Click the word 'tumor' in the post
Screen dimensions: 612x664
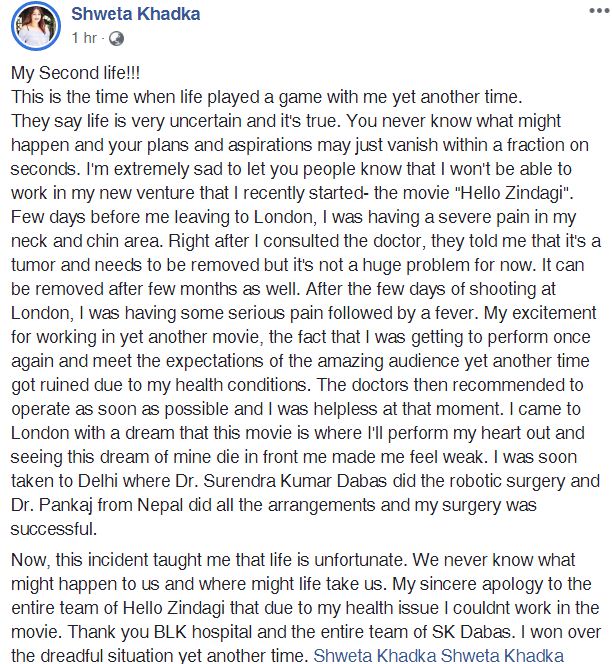point(33,265)
